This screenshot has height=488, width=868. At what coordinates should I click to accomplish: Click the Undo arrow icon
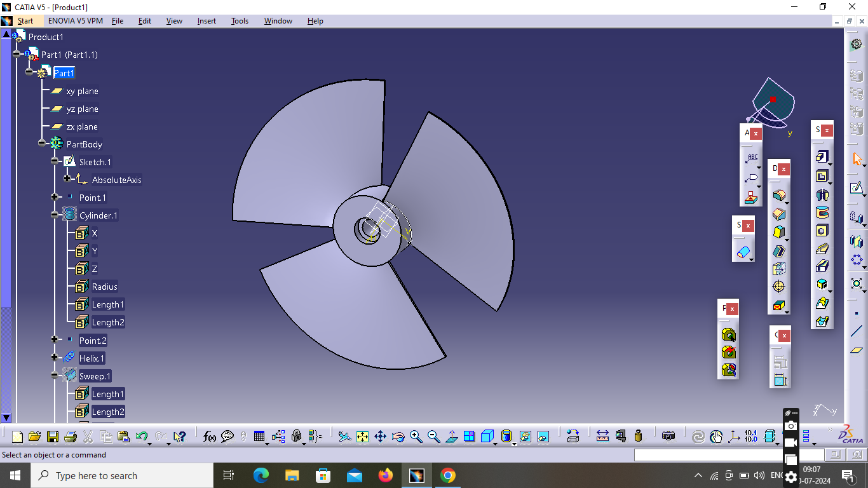[142, 437]
